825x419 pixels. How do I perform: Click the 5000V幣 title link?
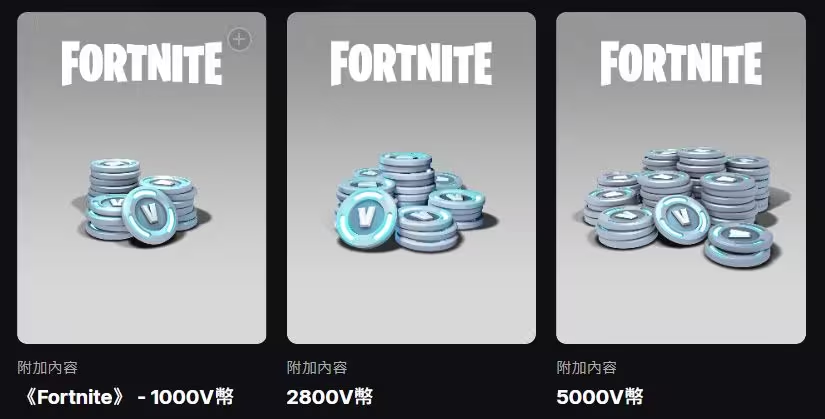[600, 397]
